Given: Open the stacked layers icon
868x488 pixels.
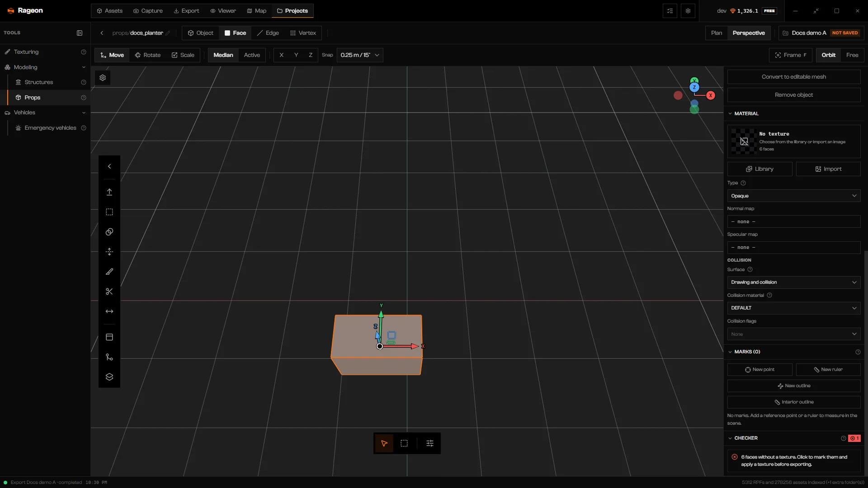Looking at the screenshot, I should click(109, 377).
